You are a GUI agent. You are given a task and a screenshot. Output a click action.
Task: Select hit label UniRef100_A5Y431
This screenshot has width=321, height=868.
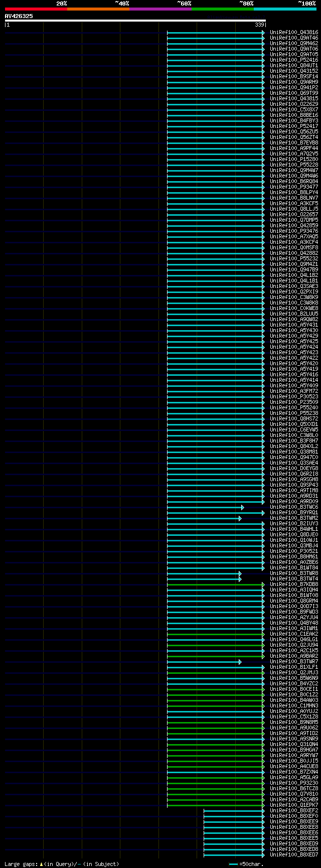[x=294, y=325]
